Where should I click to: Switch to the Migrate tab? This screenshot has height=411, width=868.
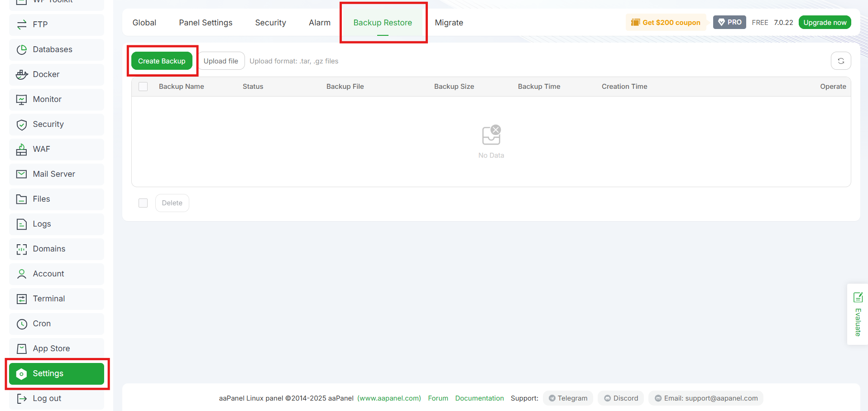click(448, 22)
